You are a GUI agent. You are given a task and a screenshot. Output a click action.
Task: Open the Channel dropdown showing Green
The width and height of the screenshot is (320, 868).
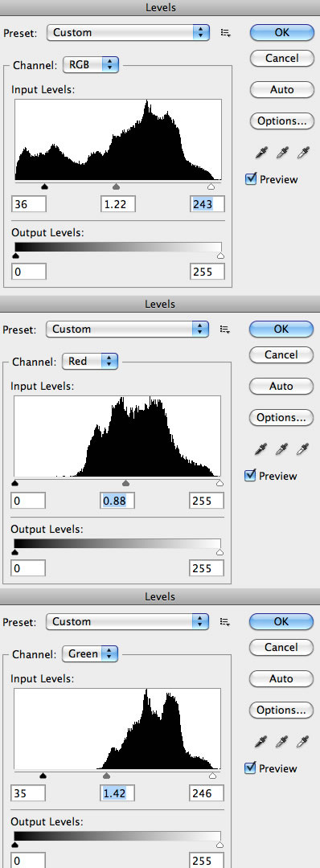pyautogui.click(x=90, y=653)
